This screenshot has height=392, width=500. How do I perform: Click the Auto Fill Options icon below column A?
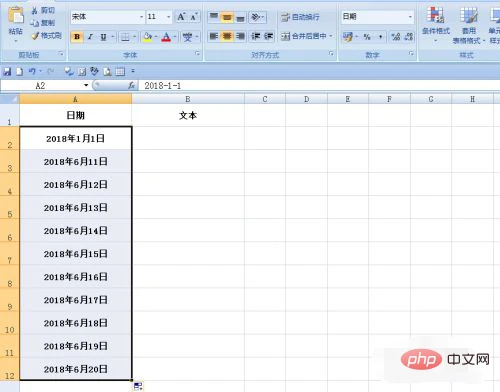click(138, 386)
